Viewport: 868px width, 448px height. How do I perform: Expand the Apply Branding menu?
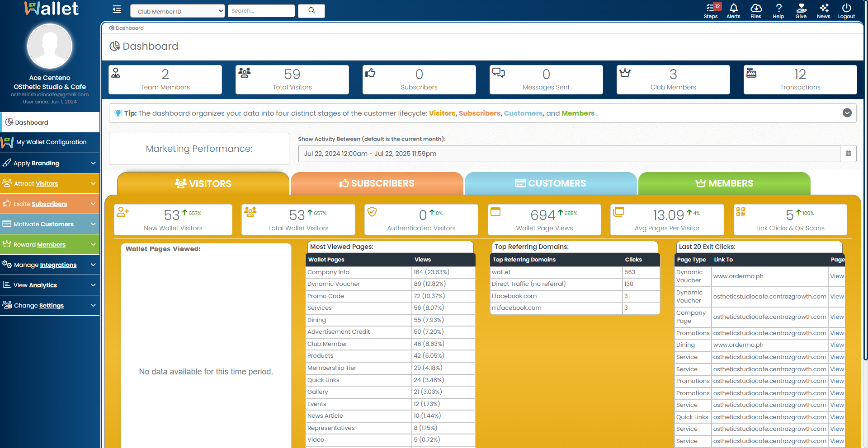(x=50, y=163)
